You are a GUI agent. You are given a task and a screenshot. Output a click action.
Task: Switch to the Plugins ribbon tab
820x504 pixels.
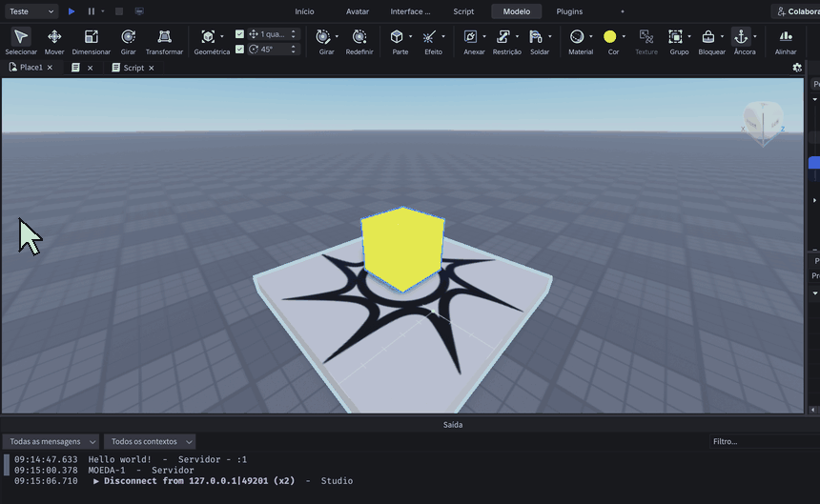coord(569,11)
